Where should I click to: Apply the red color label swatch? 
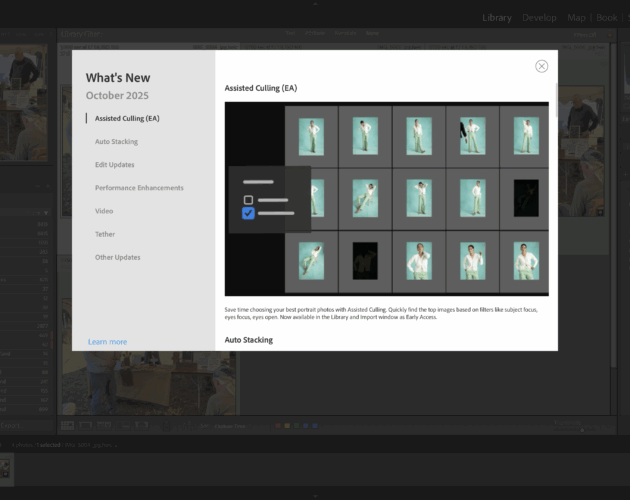277,425
